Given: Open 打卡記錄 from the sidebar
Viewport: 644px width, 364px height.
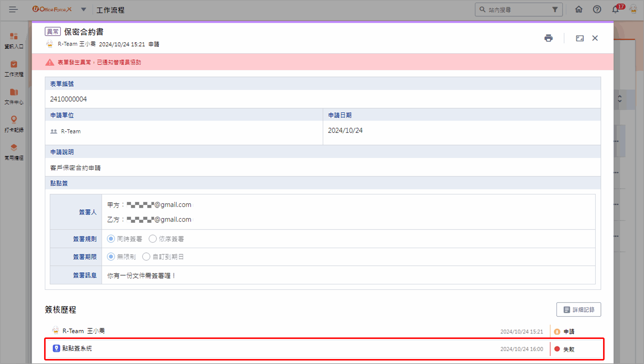Looking at the screenshot, I should click(x=14, y=124).
